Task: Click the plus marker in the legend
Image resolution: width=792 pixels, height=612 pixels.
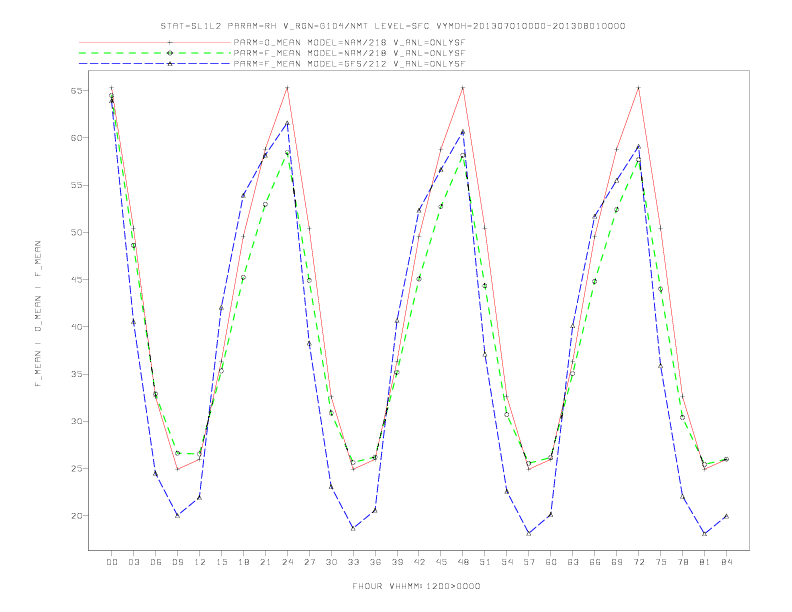Action: coord(170,43)
